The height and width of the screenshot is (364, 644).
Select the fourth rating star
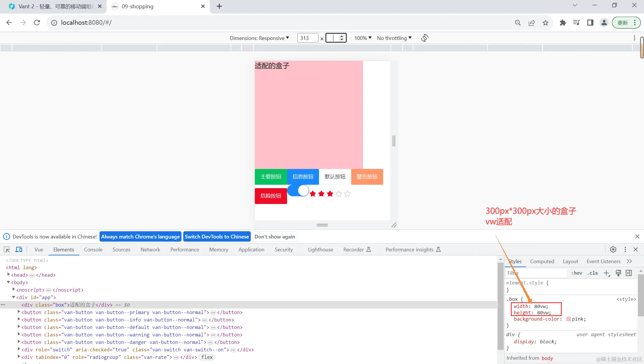pyautogui.click(x=339, y=194)
